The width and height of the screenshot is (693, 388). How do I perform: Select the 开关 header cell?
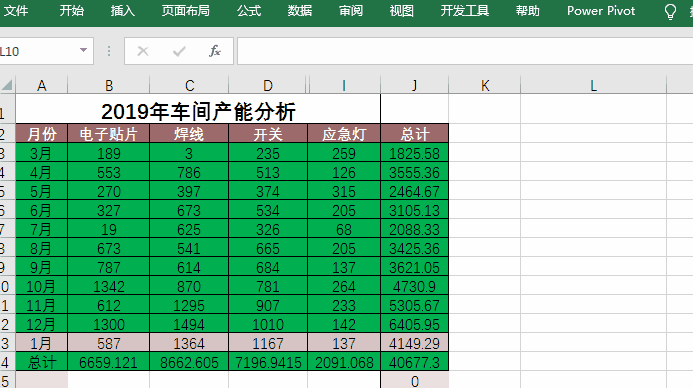(268, 133)
